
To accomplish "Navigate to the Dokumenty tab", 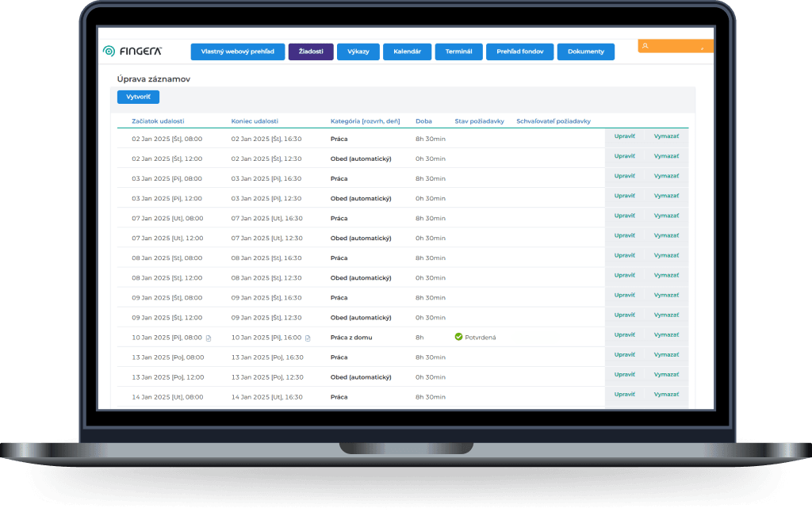I will [x=585, y=52].
